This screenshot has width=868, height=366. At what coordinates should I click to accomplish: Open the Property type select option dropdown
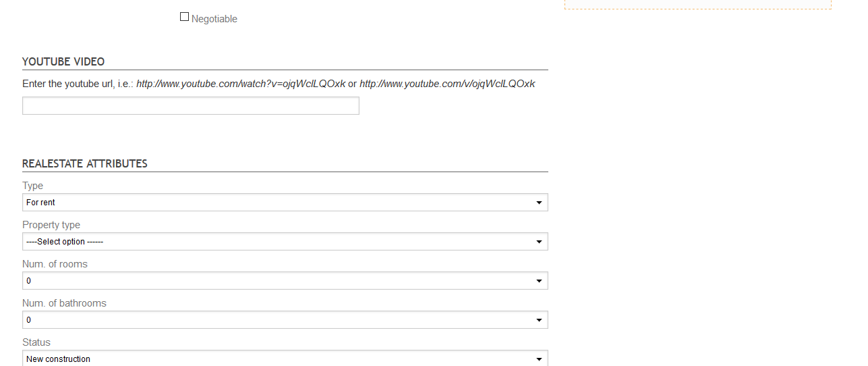pos(285,242)
